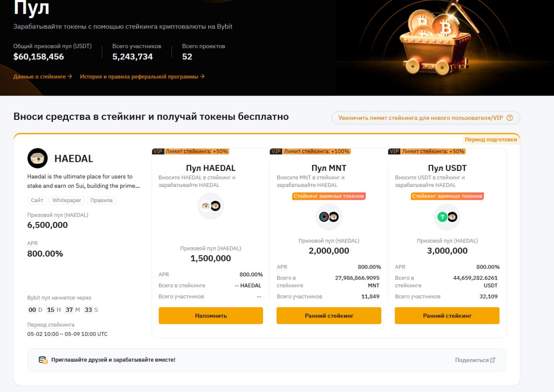Viewport: 554px width, 392px height.
Task: Click staked amount 27,986,866.9095 MNT
Action: (x=357, y=282)
